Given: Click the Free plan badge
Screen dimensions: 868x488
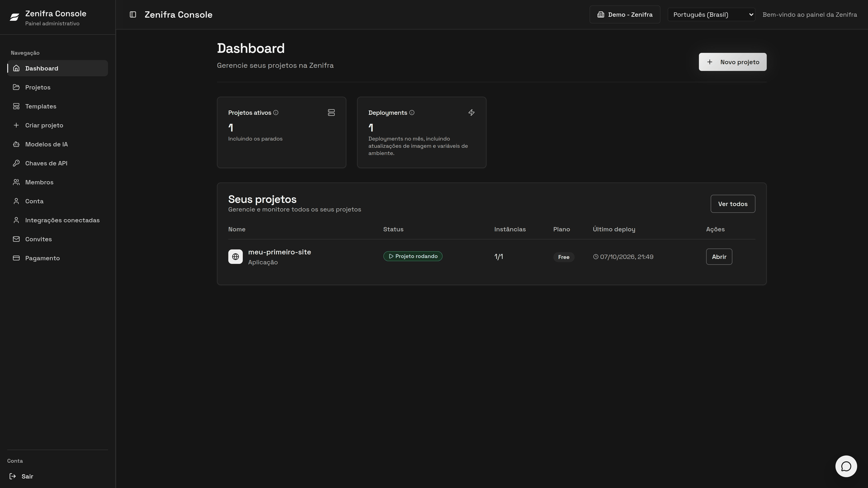Looking at the screenshot, I should (x=563, y=257).
